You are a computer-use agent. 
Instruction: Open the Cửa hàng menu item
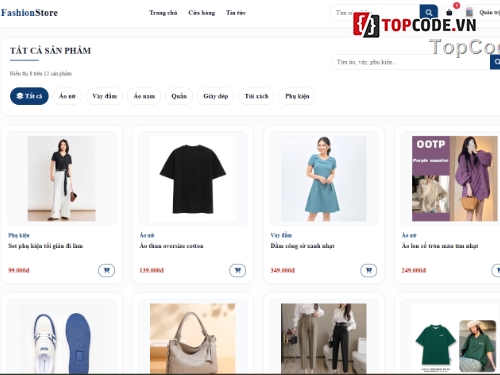tap(201, 13)
